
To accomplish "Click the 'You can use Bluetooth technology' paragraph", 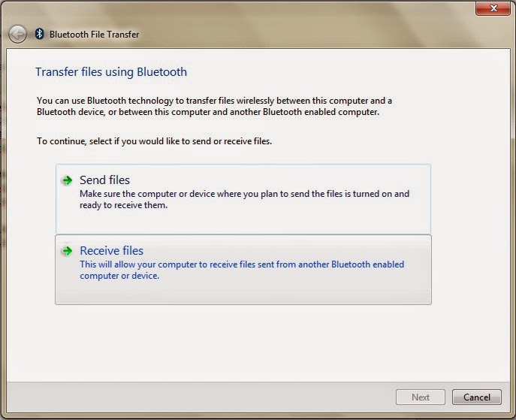I will 214,106.
